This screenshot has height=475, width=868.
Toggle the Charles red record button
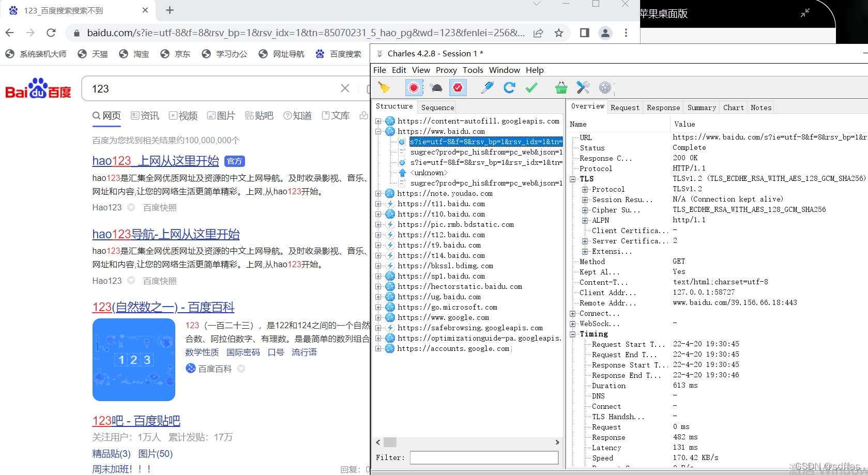click(x=414, y=88)
